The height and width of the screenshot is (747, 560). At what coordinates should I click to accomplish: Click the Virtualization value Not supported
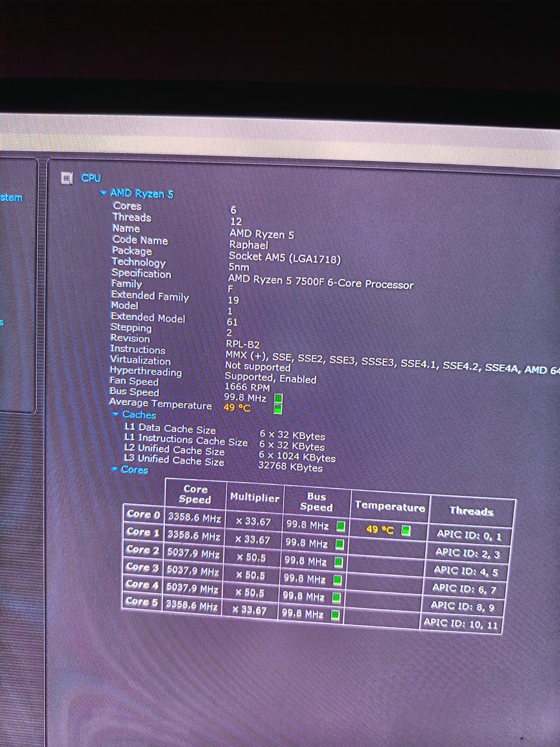tap(258, 366)
